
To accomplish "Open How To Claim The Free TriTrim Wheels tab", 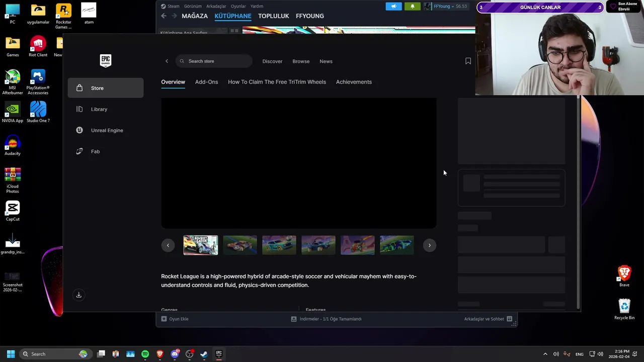I will click(277, 82).
